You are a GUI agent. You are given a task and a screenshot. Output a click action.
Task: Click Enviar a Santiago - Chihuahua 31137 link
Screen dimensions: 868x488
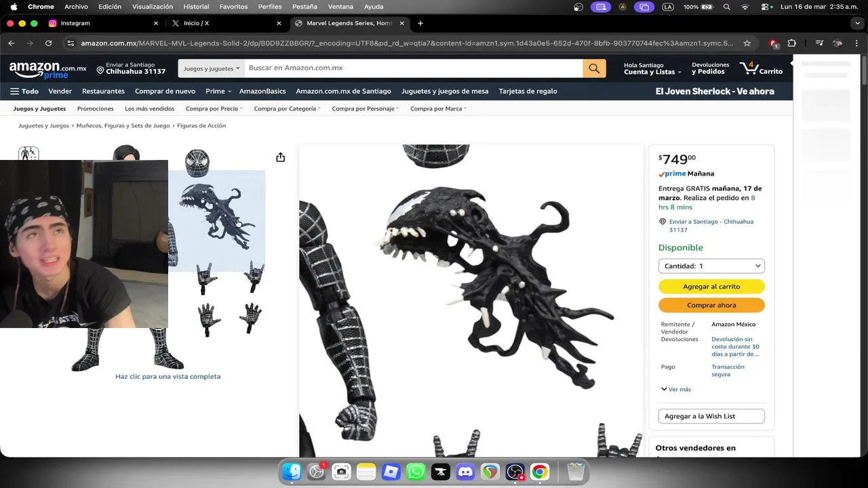tap(711, 226)
